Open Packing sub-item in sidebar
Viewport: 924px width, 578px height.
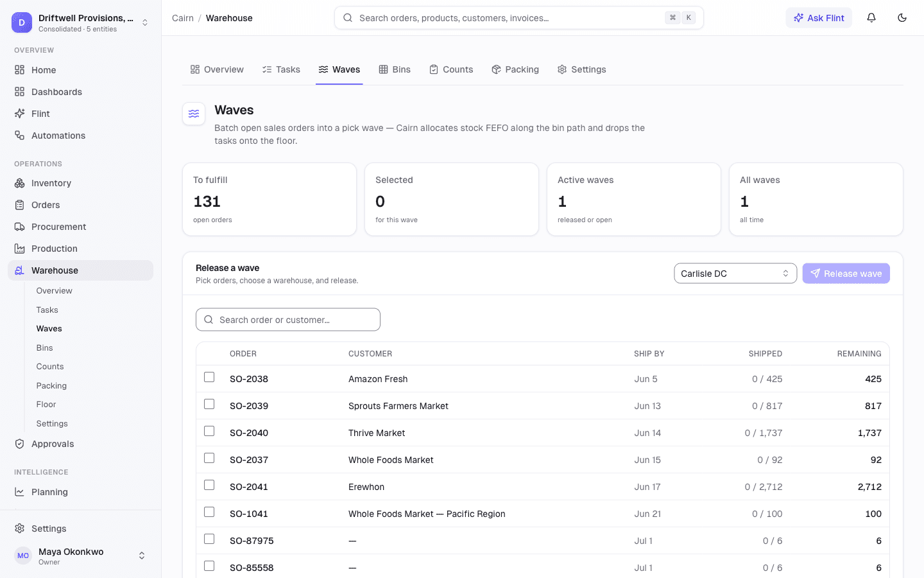[x=51, y=386]
